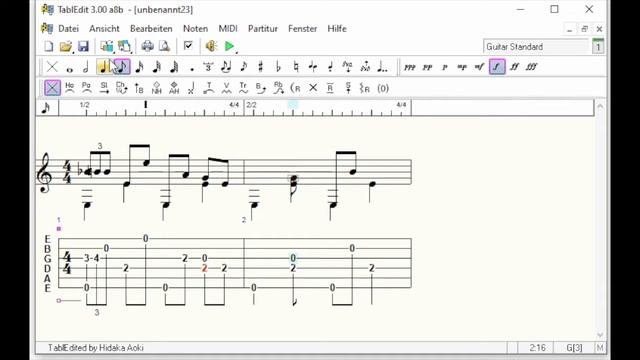640x360 pixels.
Task: Set dynamics to pp
Action: (427, 67)
